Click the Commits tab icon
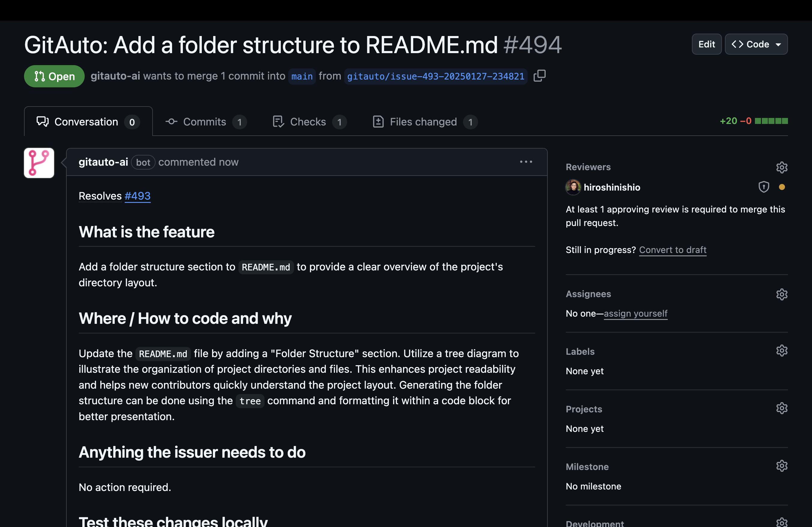This screenshot has width=812, height=527. pyautogui.click(x=171, y=121)
